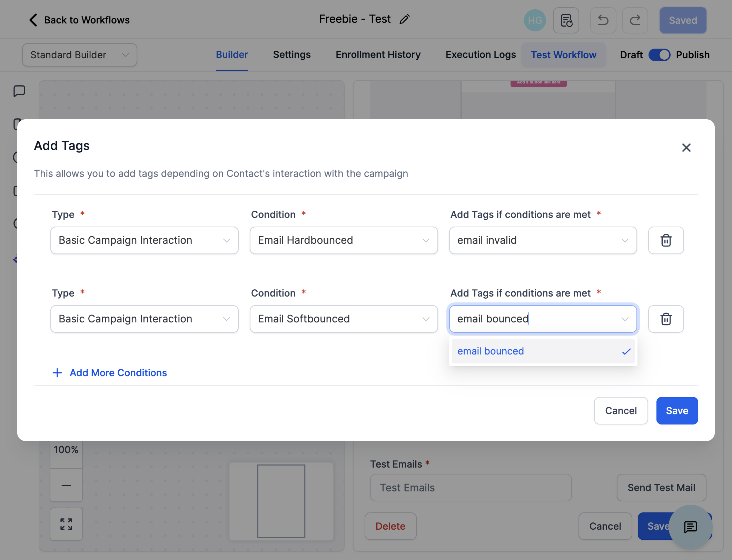Viewport: 732px width, 560px height.
Task: Open Type dropdown in Softbounced row
Action: coord(145,319)
